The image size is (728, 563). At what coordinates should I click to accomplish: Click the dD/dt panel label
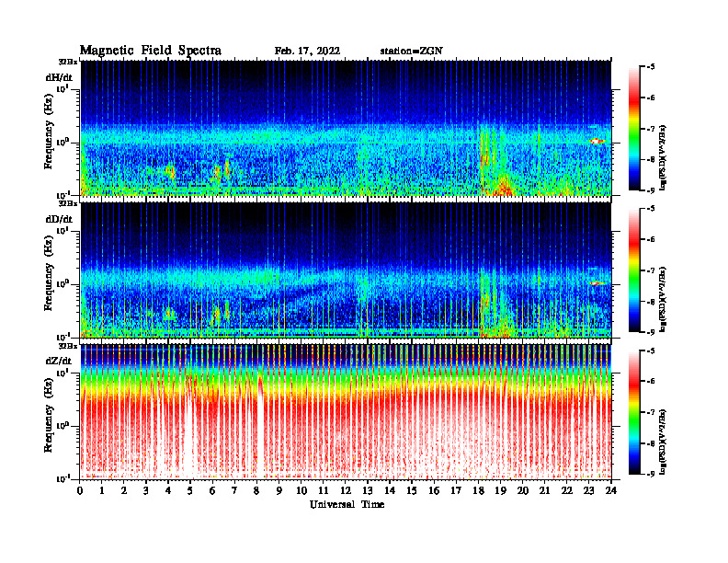[x=59, y=219]
